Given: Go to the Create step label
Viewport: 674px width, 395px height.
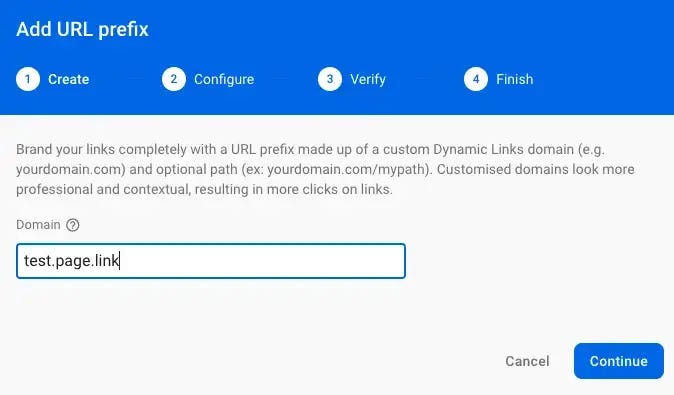Looking at the screenshot, I should click(68, 80).
